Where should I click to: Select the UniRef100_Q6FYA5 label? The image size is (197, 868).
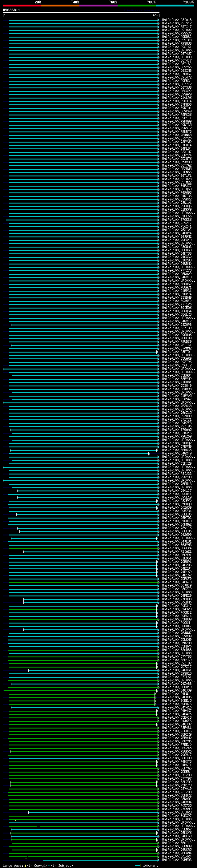(177, 768)
